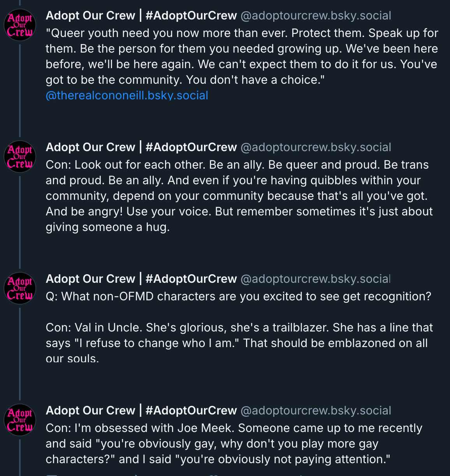Click thread line between first and second avatars
This screenshot has width=450, height=476.
pyautogui.click(x=20, y=90)
